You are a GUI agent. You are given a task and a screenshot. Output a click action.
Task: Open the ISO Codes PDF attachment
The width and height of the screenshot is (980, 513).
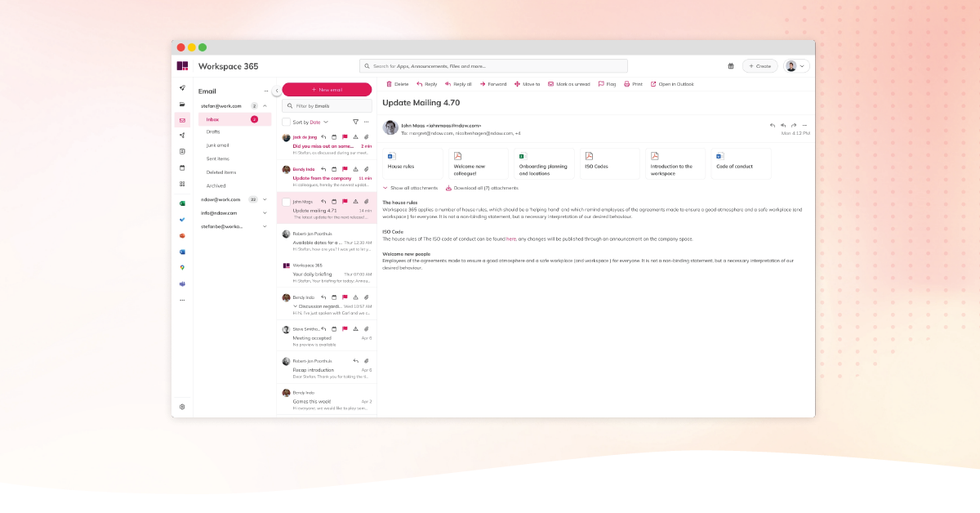coord(608,163)
